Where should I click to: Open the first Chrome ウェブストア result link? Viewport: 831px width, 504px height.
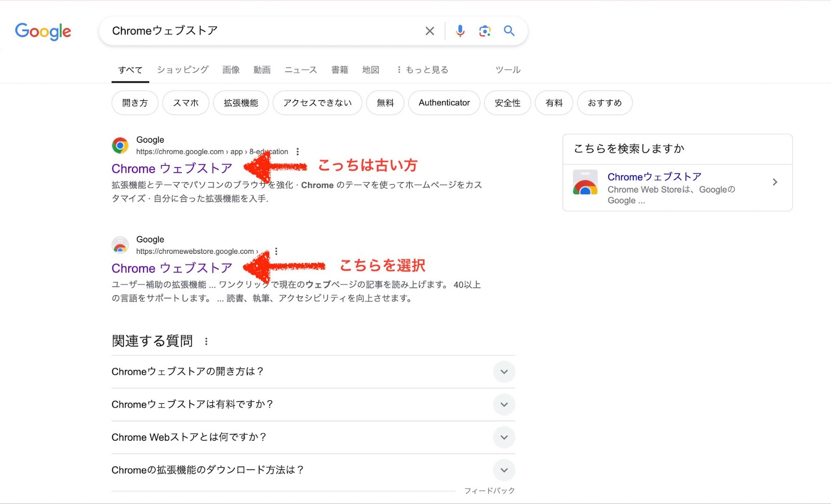coord(172,169)
